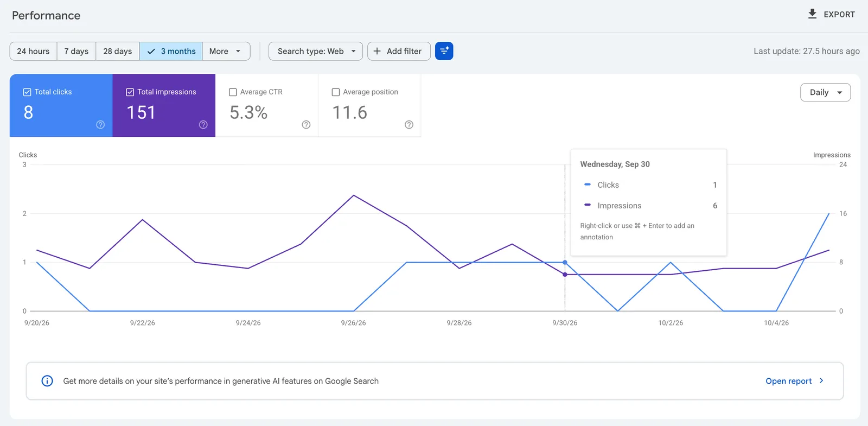Select the 28 days date range
This screenshot has height=426, width=868.
pos(118,51)
